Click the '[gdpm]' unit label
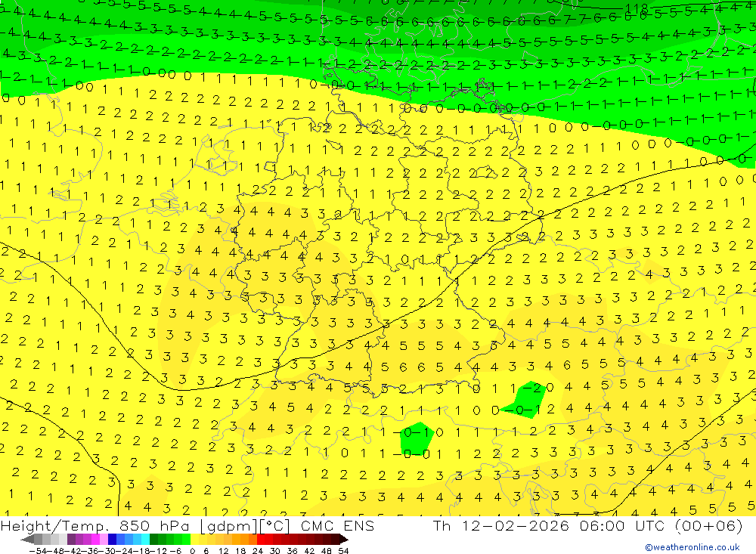This screenshot has height=554, width=756. [227, 526]
